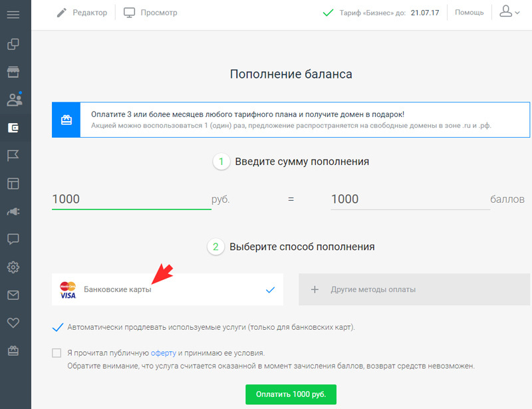Select the wallet balance icon in sidebar
The image size is (532, 409).
click(13, 128)
